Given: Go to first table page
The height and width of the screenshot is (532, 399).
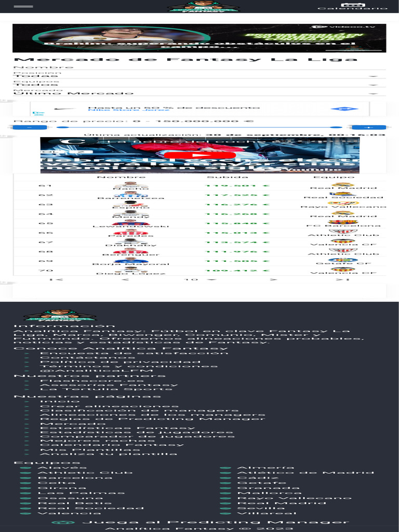Looking at the screenshot, I should pyautogui.click(x=56, y=280).
